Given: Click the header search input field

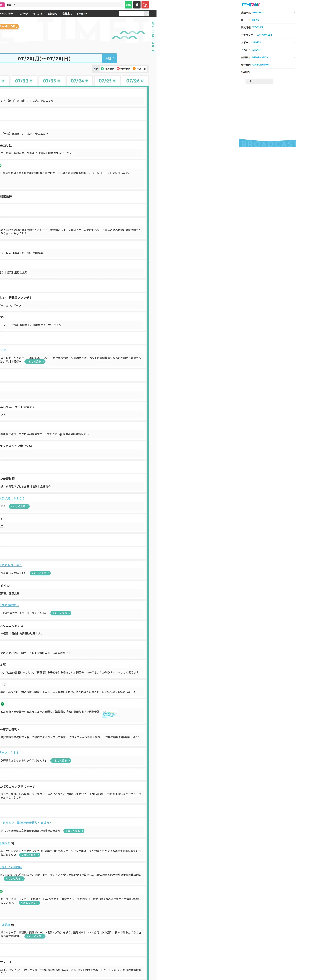Looking at the screenshot, I should (x=131, y=14).
